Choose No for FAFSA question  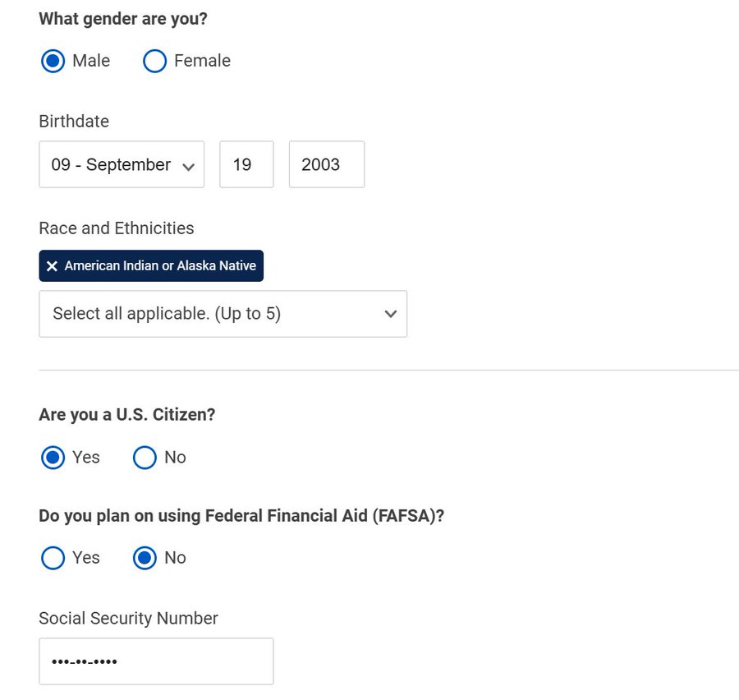(145, 558)
